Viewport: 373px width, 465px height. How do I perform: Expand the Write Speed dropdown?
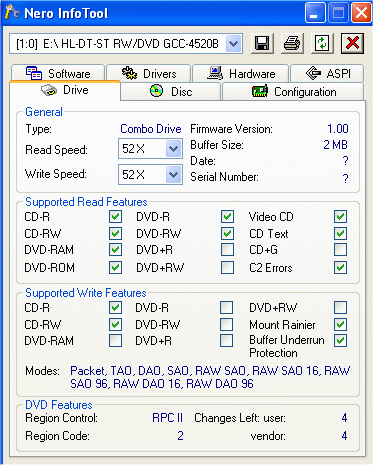[x=173, y=174]
